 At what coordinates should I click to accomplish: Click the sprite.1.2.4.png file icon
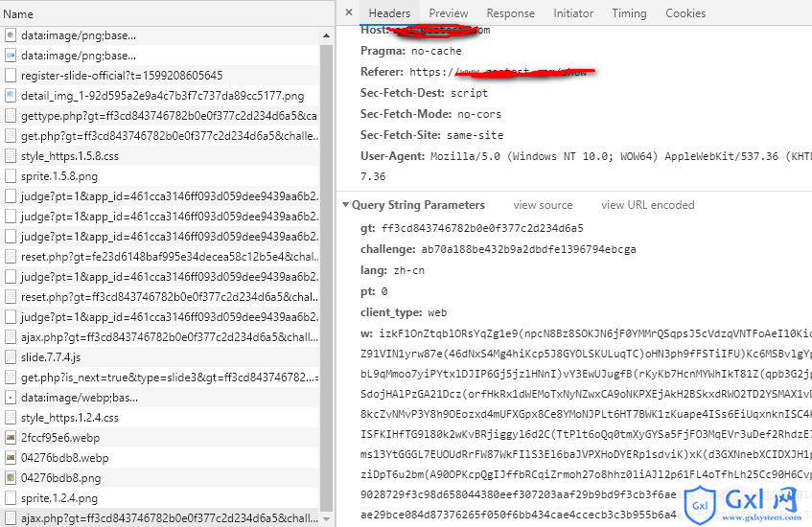tap(10, 498)
